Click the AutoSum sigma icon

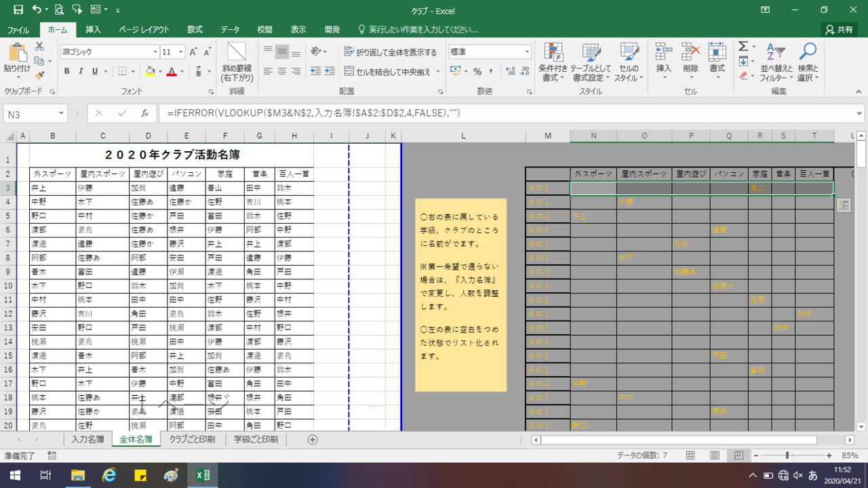pos(743,46)
